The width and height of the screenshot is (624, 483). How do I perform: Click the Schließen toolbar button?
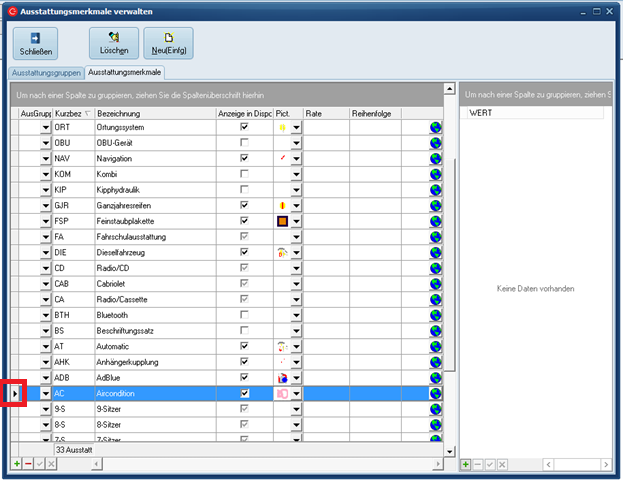pyautogui.click(x=35, y=43)
